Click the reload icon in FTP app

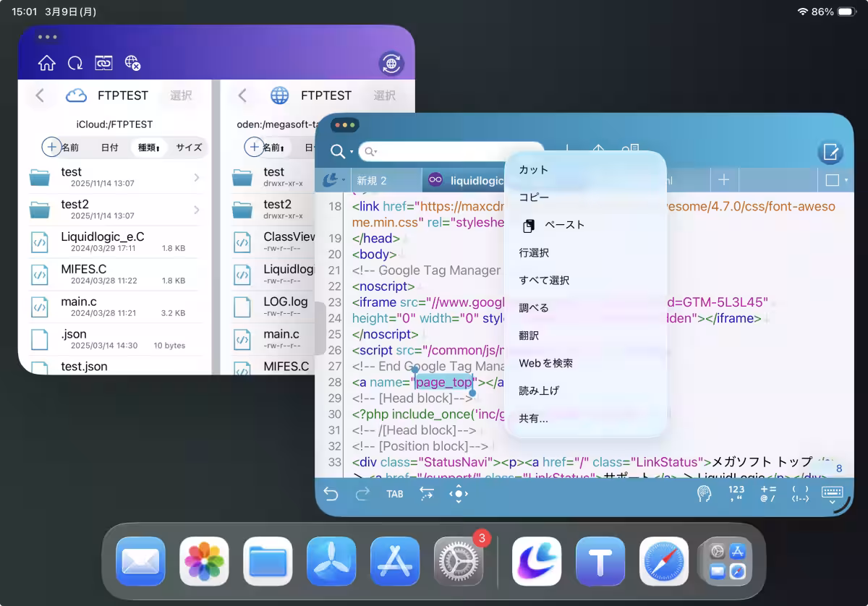75,64
